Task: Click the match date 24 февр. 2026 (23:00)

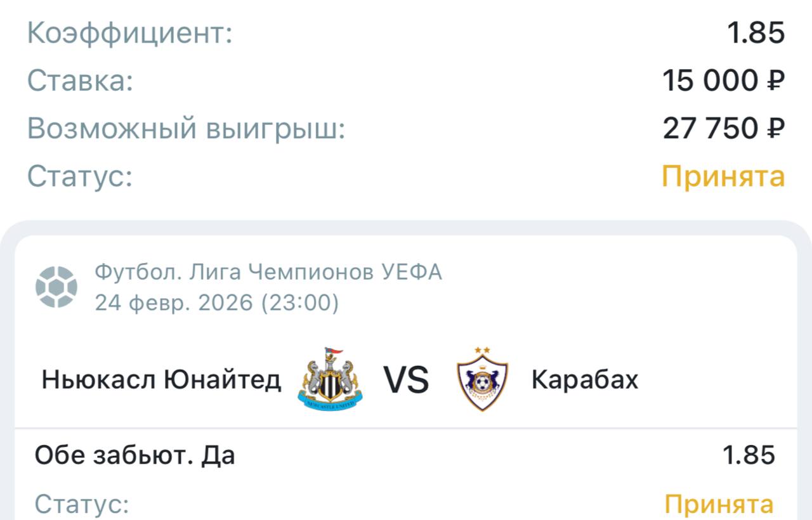Action: [217, 303]
